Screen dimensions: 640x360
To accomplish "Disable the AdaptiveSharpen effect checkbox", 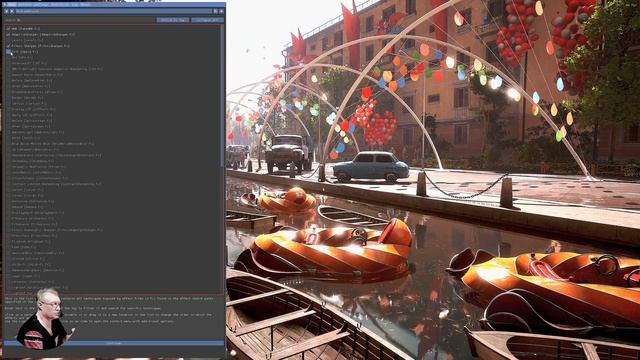I will click(8, 35).
